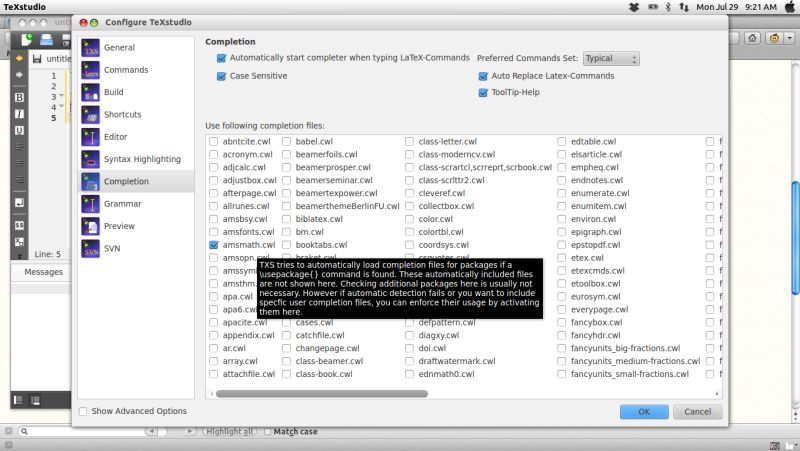This screenshot has height=451, width=800.
Task: Check the color.cwl completion file
Action: point(409,219)
